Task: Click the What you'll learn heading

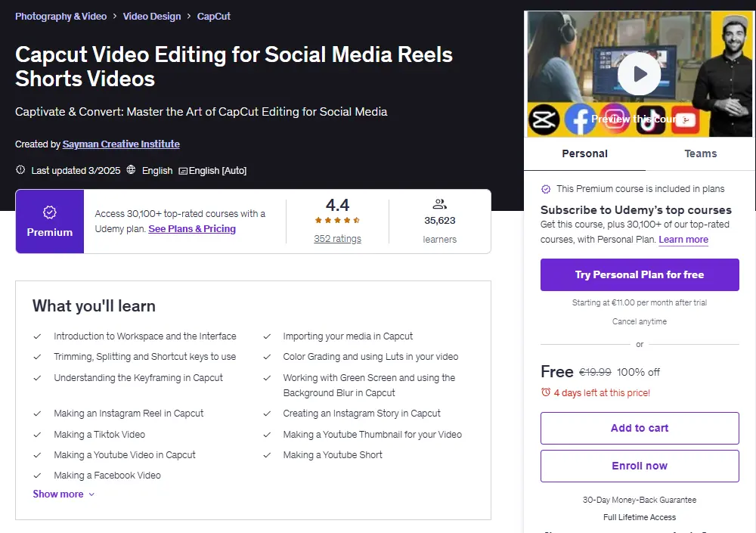Action: [94, 305]
